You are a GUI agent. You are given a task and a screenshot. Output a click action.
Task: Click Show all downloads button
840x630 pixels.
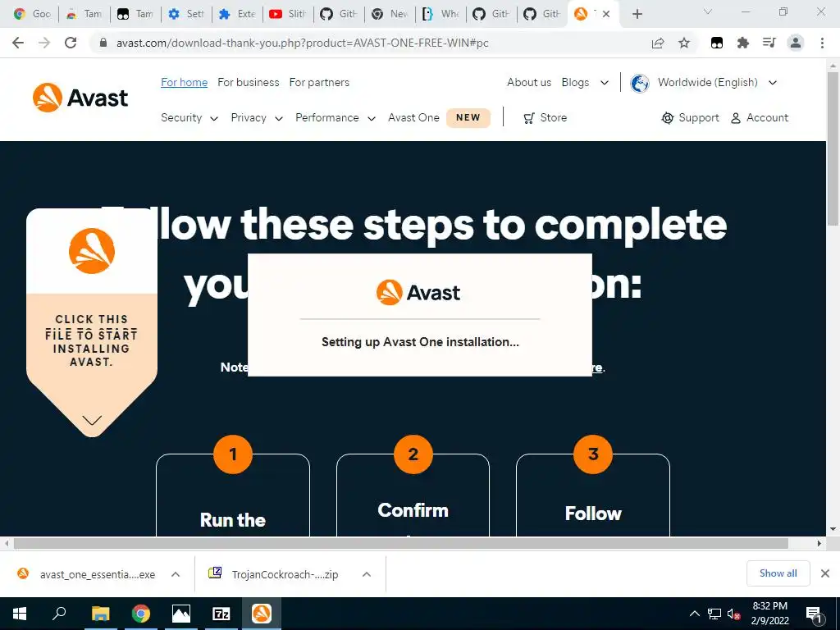click(778, 573)
